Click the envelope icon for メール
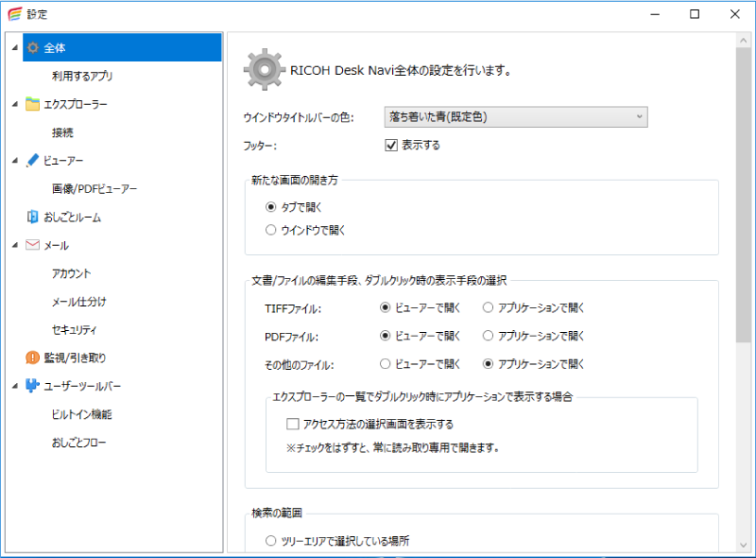Image resolution: width=756 pixels, height=558 pixels. pos(33,245)
